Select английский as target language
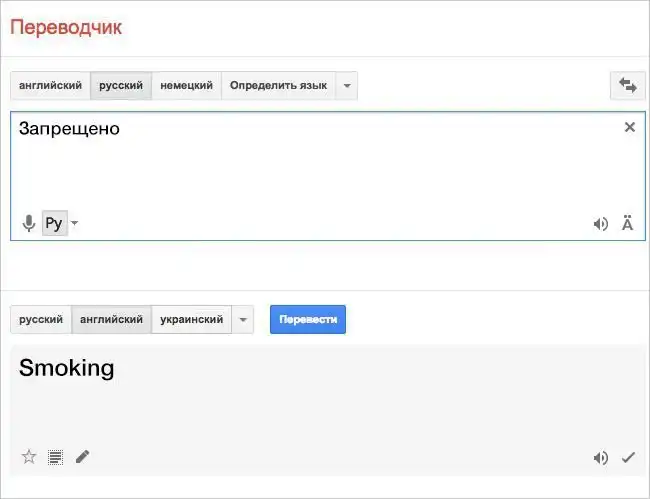 pos(111,320)
